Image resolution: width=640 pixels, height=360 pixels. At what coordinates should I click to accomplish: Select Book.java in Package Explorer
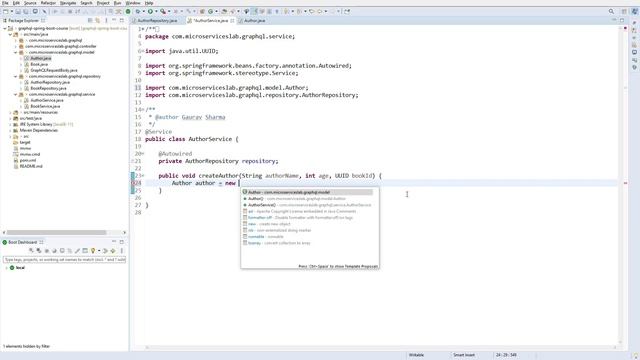[39, 64]
